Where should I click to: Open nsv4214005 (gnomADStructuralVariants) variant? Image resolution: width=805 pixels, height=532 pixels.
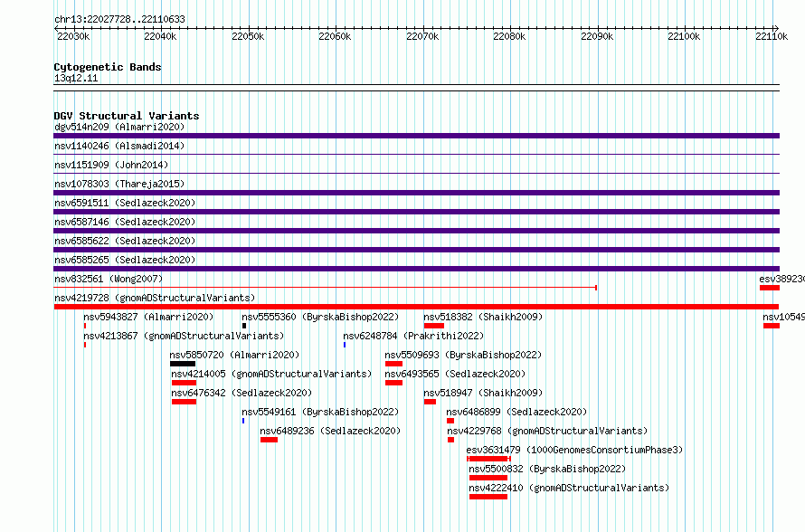[271, 374]
